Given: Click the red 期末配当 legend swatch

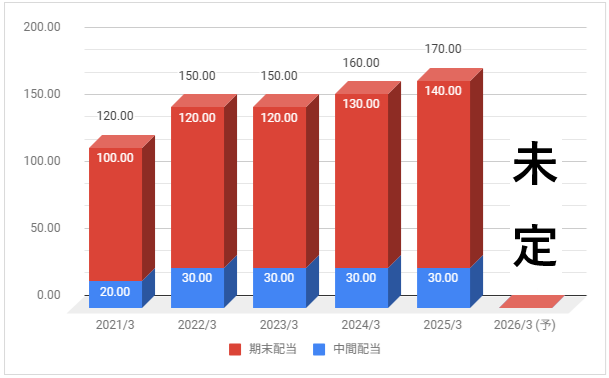Looking at the screenshot, I should click(x=235, y=349).
